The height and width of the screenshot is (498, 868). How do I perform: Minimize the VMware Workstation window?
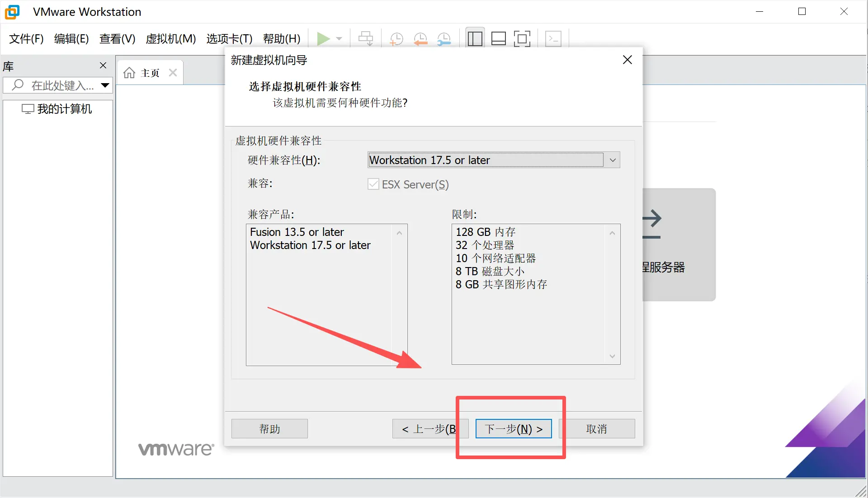click(x=759, y=12)
